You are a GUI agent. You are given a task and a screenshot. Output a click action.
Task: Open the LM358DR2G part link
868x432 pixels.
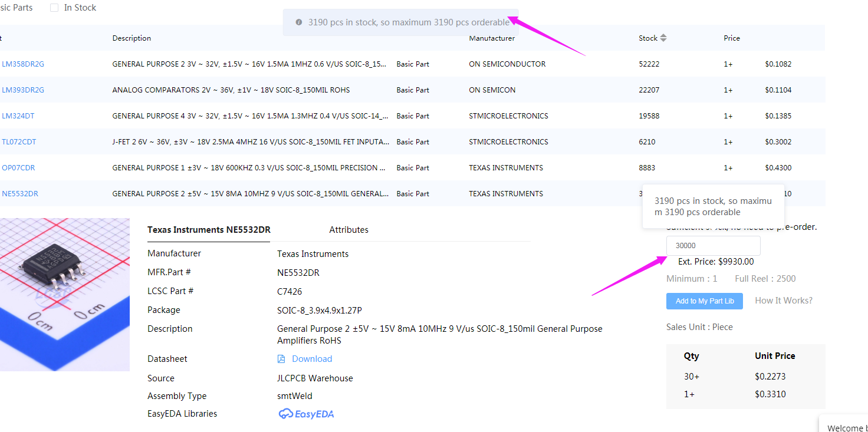tap(23, 64)
